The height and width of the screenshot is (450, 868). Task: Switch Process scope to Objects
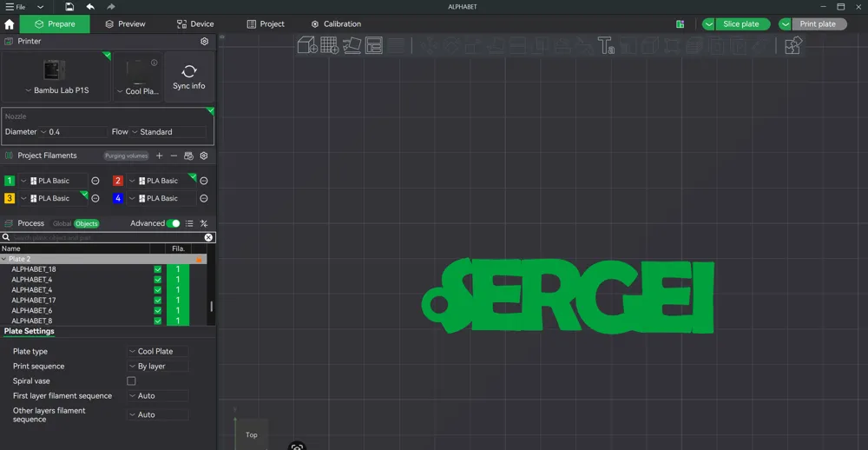(x=86, y=223)
